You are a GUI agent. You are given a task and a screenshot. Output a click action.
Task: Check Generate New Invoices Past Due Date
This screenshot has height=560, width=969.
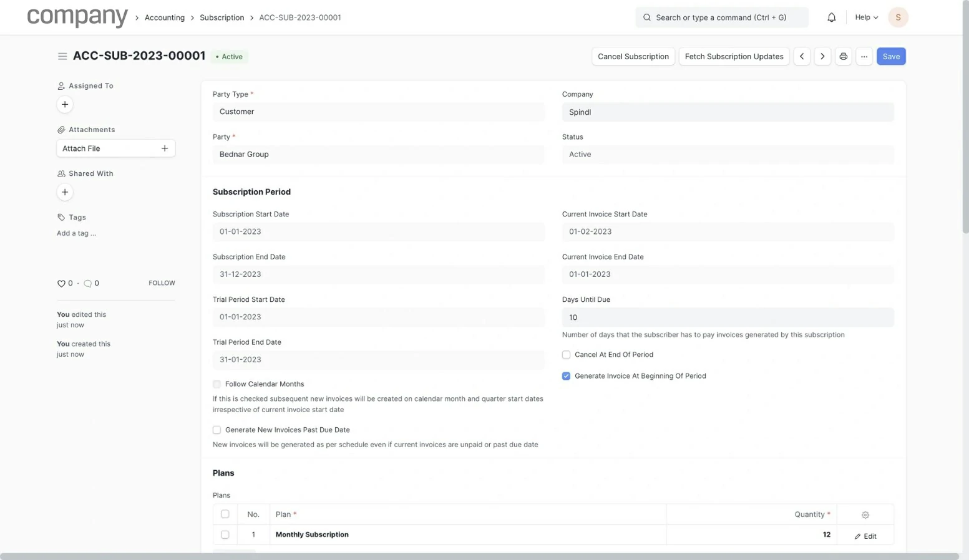217,430
